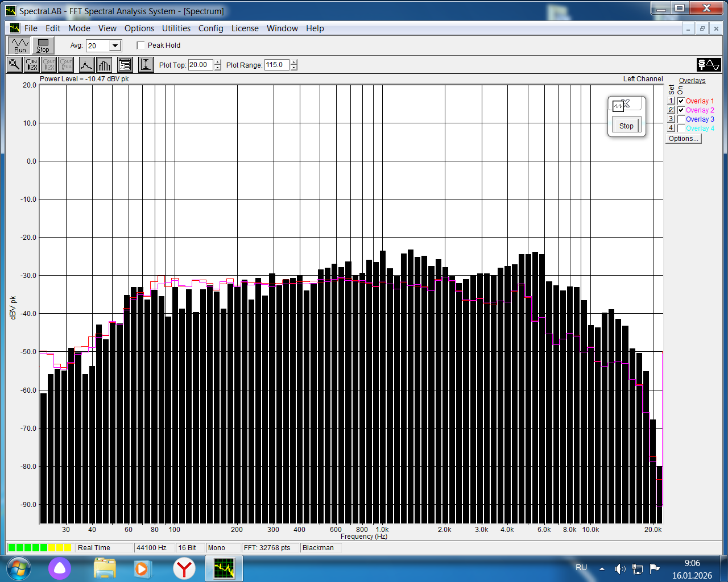Click Set button 3 for Overlay 3
Image resolution: width=728 pixels, height=582 pixels.
tap(671, 119)
